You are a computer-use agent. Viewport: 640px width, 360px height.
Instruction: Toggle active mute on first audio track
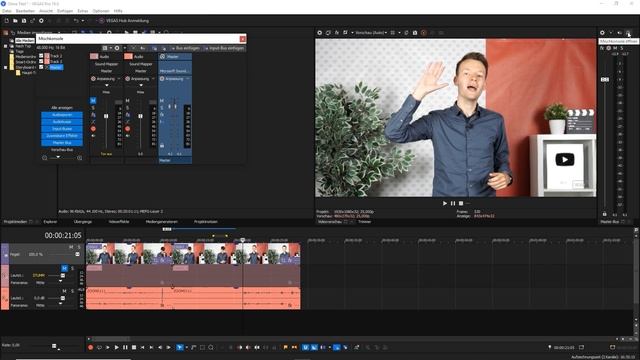pos(64,268)
